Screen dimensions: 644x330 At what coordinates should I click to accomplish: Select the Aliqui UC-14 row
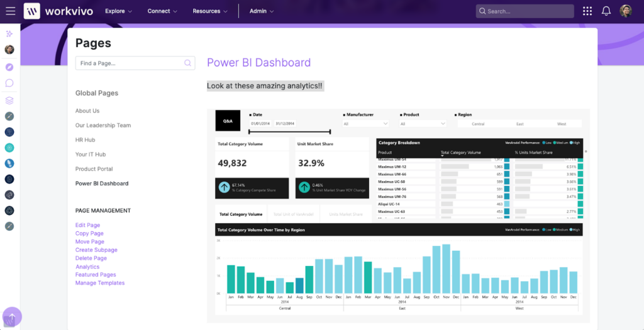(480, 204)
